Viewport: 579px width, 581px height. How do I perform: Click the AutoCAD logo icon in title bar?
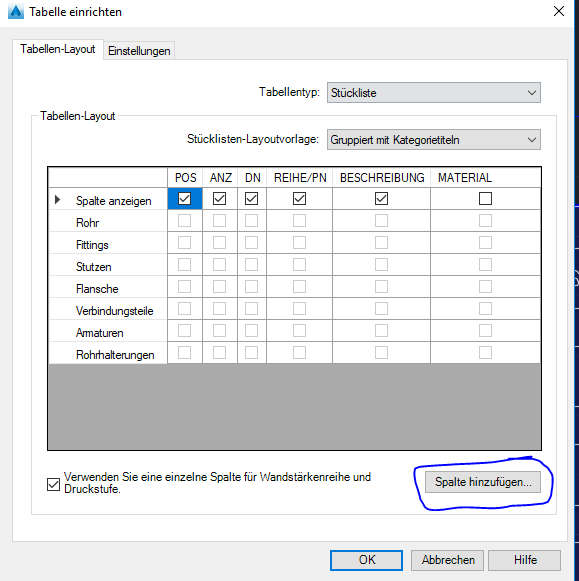[x=16, y=12]
